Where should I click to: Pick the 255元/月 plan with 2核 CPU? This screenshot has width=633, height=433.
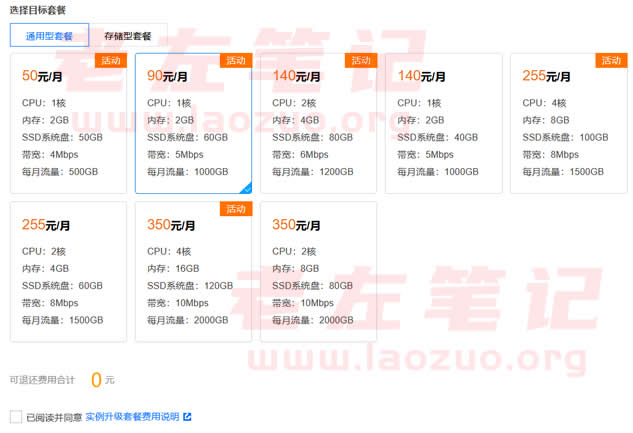tap(68, 271)
